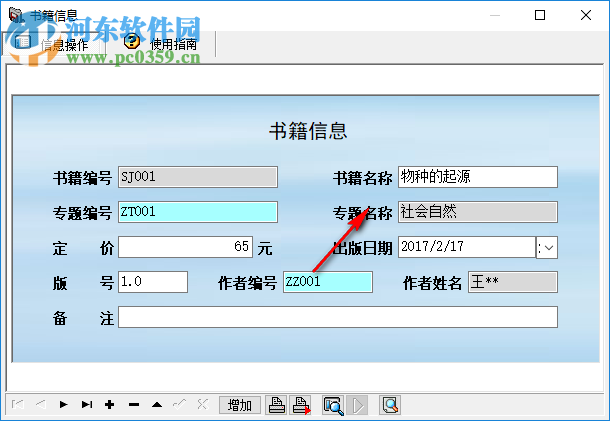The image size is (610, 421).
Task: Click the 版号 field showing 1.0
Action: point(153,282)
